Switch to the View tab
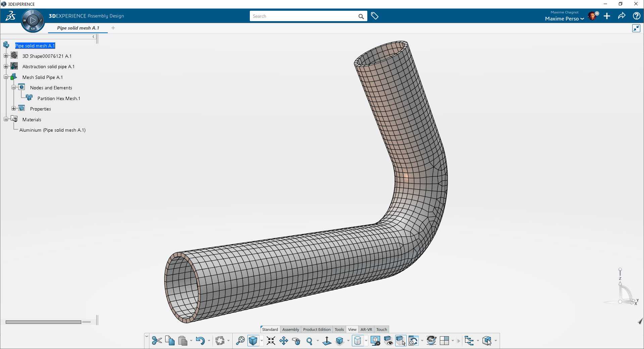This screenshot has width=644, height=349. pos(352,330)
